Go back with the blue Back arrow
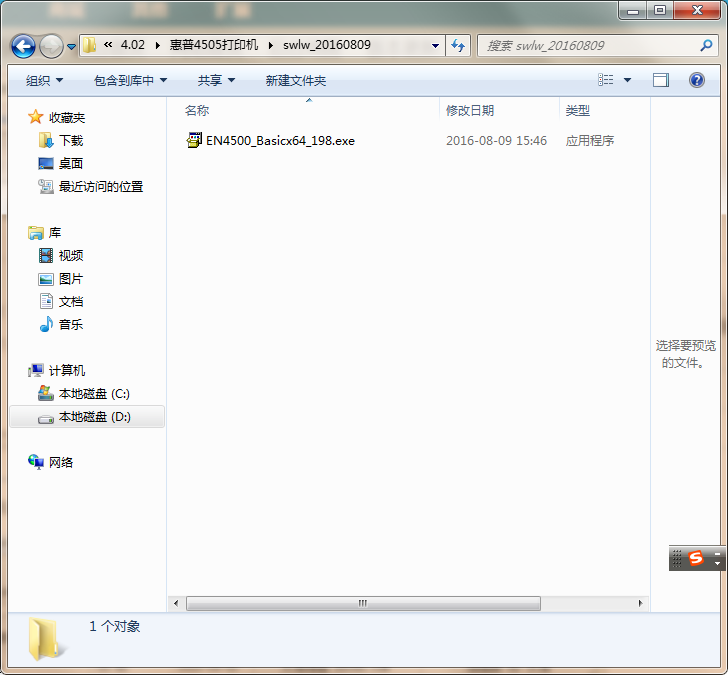This screenshot has height=675, width=728. coord(23,46)
